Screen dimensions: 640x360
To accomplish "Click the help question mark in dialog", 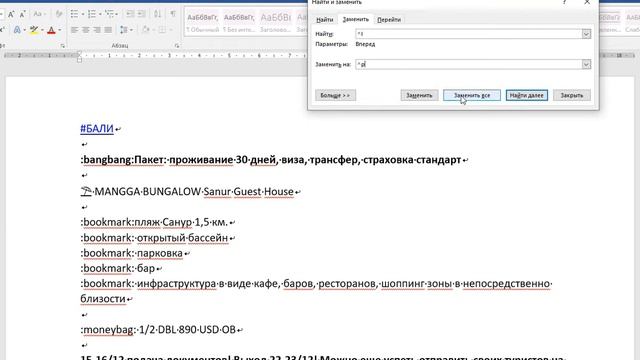I will click(564, 2).
